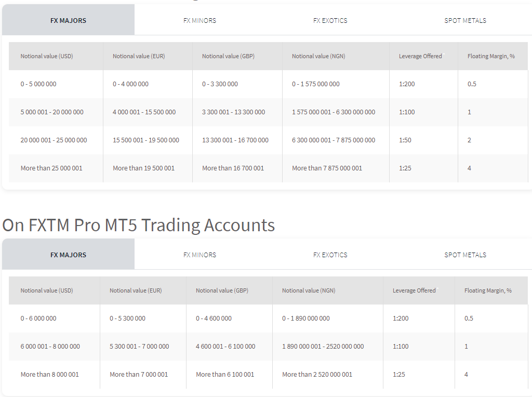Click "1:25" in the More than 25 000 001 row
The height and width of the screenshot is (397, 532).
(x=405, y=168)
